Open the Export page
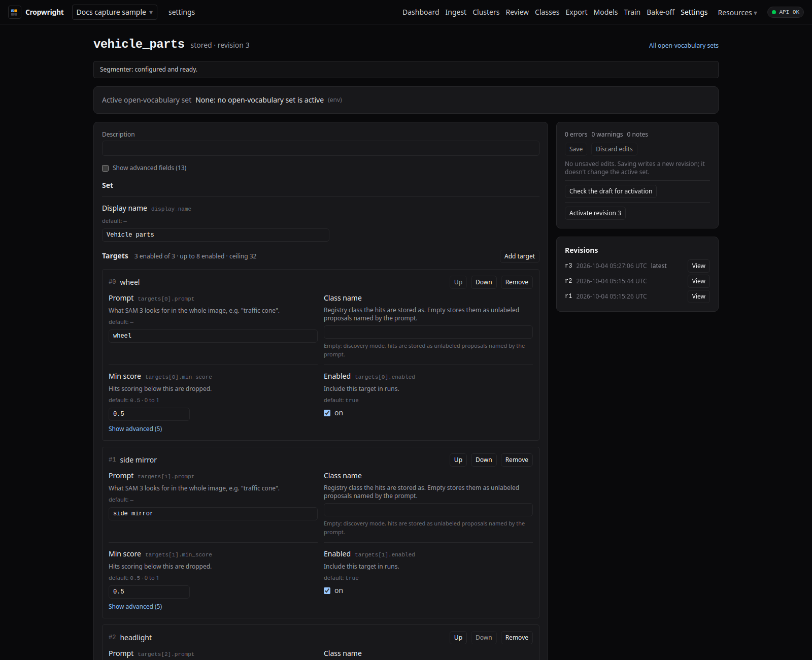Screen dimensions: 812x660 pos(577,12)
